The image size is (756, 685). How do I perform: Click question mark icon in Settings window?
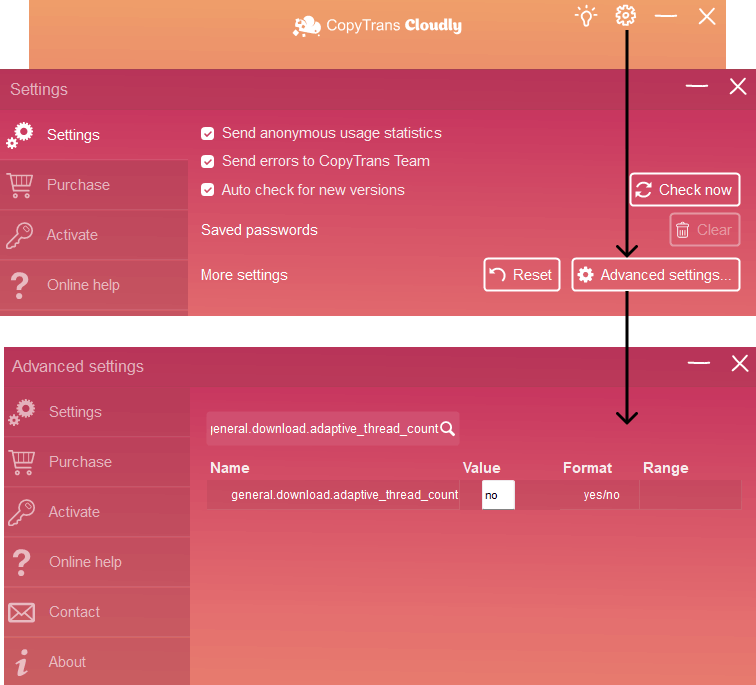tap(19, 285)
